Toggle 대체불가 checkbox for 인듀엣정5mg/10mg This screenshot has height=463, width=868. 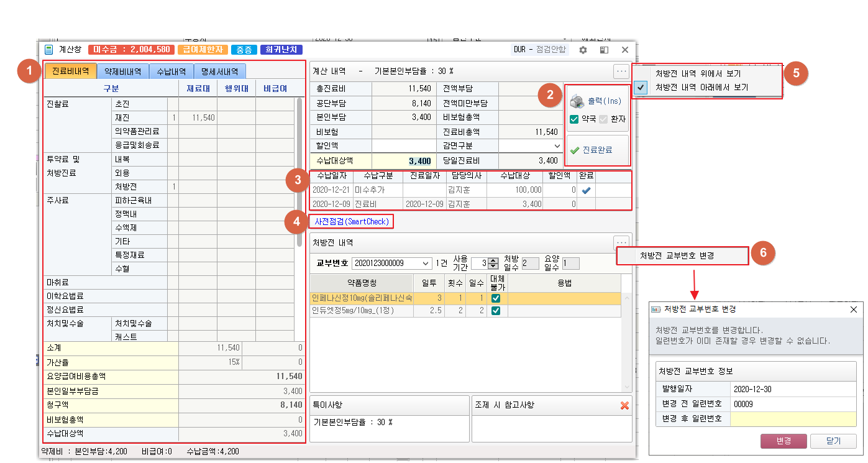496,311
